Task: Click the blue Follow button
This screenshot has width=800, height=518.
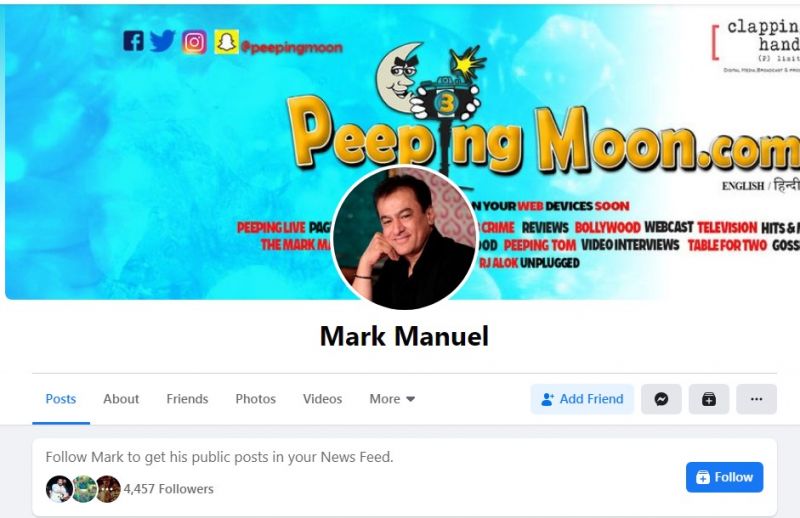Action: pyautogui.click(x=724, y=477)
